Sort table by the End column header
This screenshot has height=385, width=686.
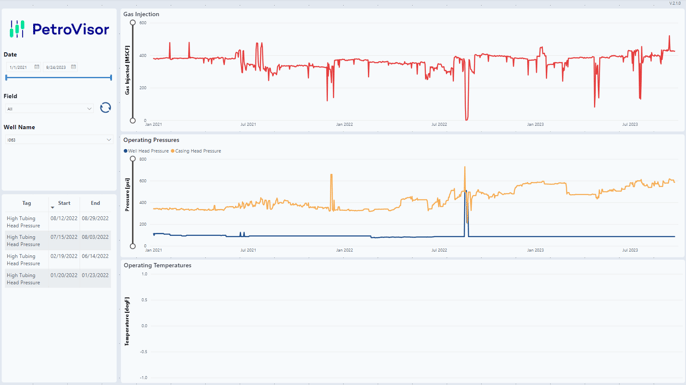[95, 203]
